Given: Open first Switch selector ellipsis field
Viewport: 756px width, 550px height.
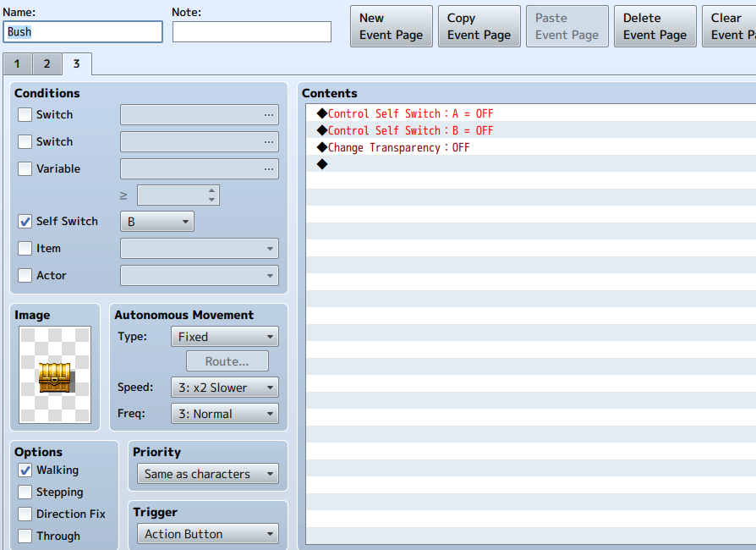Looking at the screenshot, I should (x=200, y=115).
